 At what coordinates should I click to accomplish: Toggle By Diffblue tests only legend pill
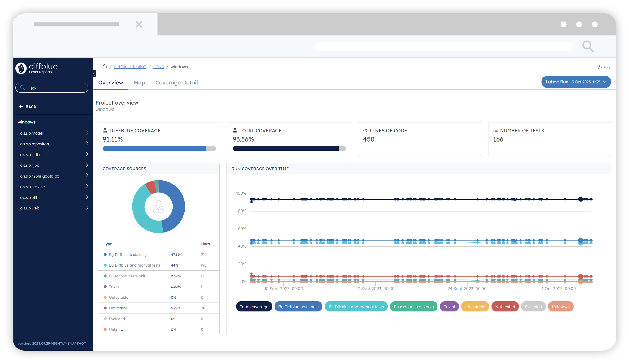coord(298,307)
